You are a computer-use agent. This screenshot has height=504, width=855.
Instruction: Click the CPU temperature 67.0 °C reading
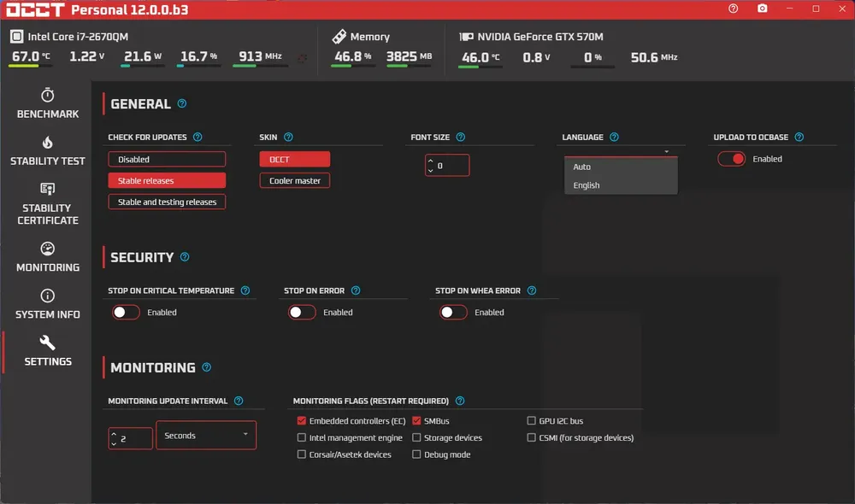[31, 56]
